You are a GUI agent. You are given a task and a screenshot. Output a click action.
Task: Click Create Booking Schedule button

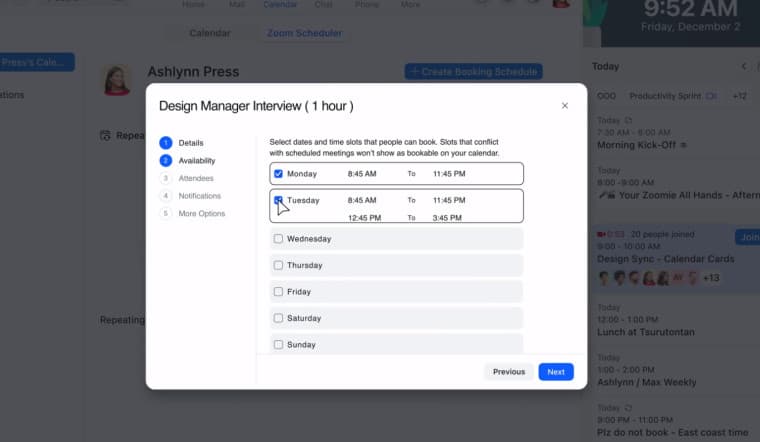(x=473, y=71)
